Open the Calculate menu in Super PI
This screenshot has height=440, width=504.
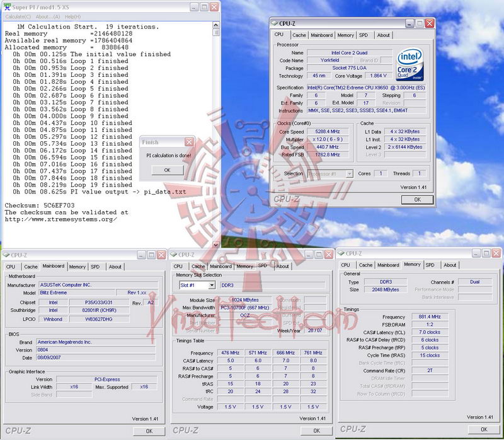point(18,17)
